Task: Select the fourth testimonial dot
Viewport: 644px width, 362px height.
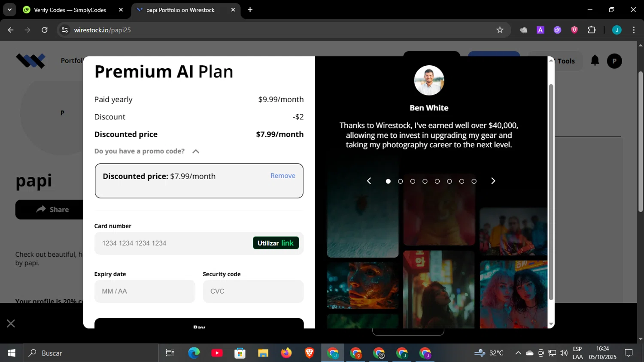Action: pos(425,181)
